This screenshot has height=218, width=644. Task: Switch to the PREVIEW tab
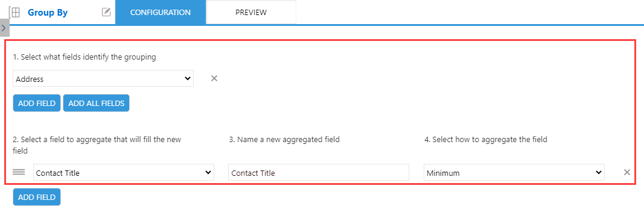pyautogui.click(x=251, y=12)
